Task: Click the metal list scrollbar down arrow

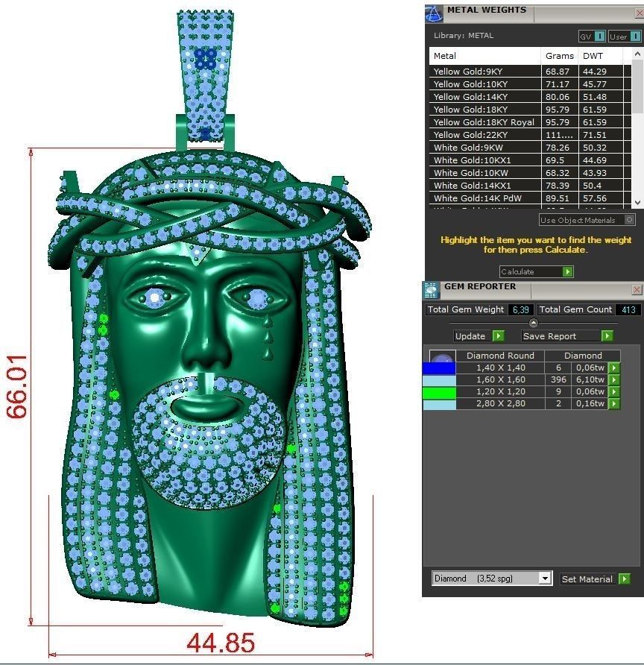Action: point(637,203)
